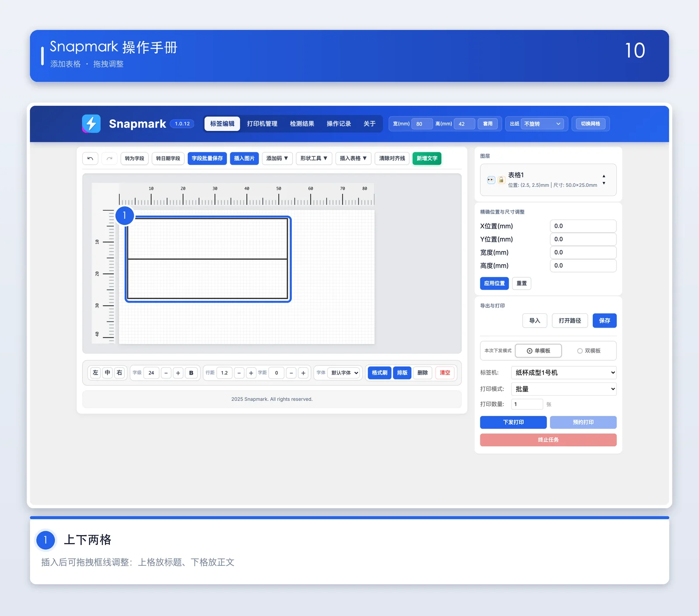The image size is (699, 616).
Task: Focus the 宽度(mm) input field
Action: tap(583, 252)
